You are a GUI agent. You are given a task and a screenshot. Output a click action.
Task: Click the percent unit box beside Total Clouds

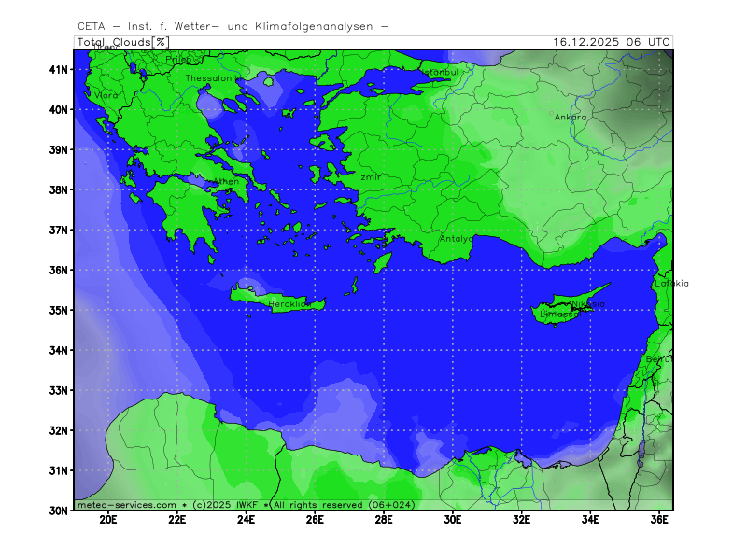point(161,42)
